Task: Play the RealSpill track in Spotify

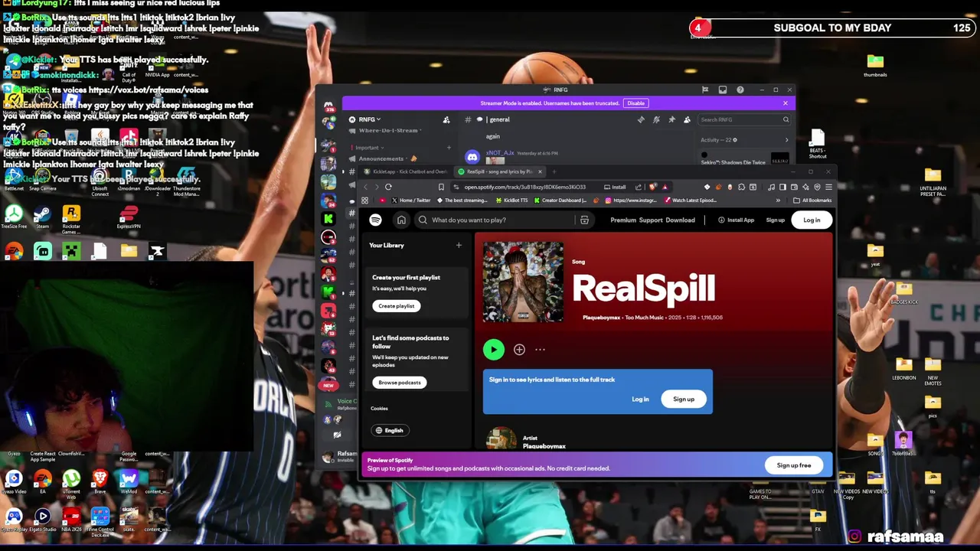Action: click(x=493, y=350)
